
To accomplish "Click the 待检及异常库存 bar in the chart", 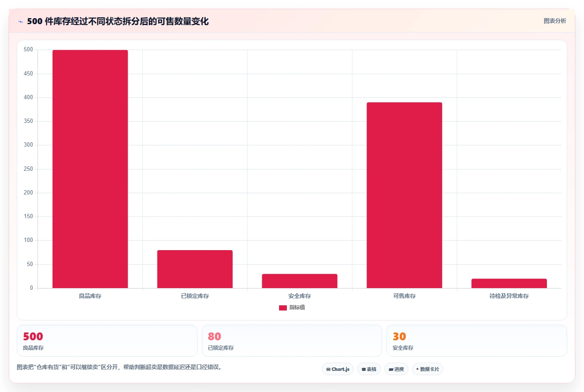I will click(x=509, y=283).
